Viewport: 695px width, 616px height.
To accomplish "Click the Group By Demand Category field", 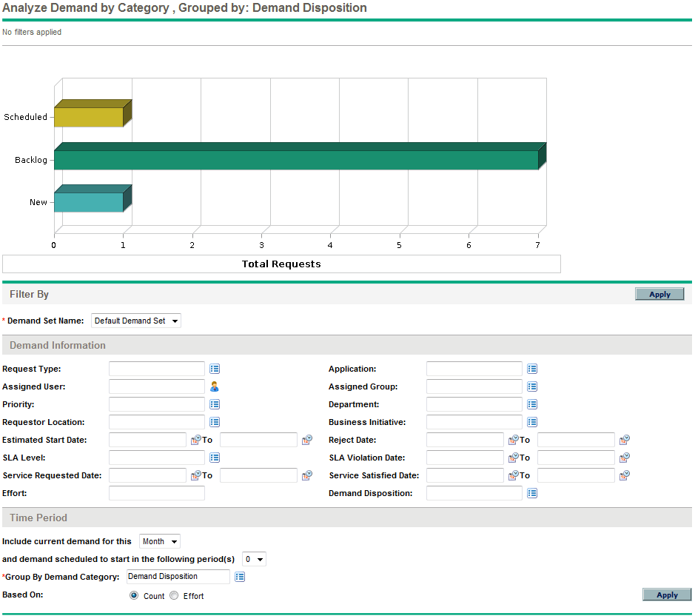I will tap(178, 577).
